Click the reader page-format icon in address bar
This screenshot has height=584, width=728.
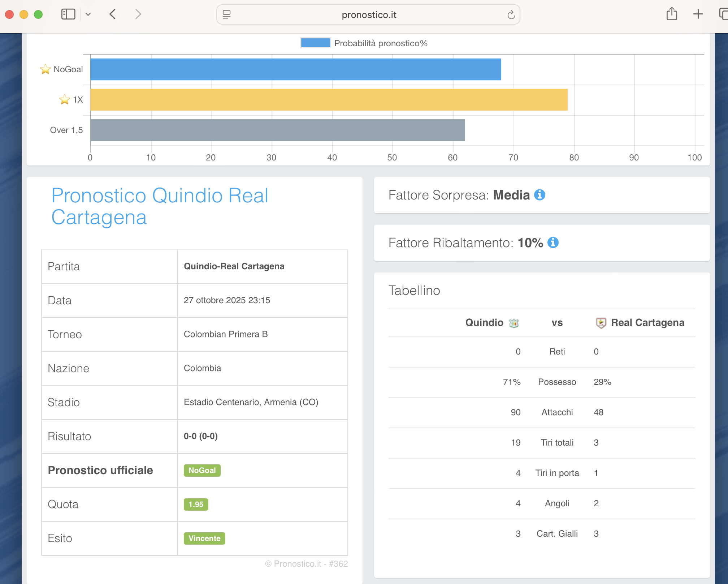[226, 15]
